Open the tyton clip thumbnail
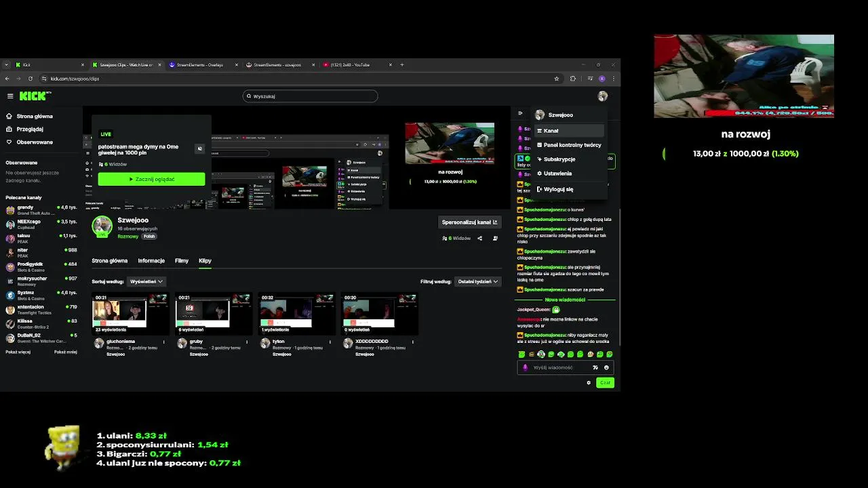The width and height of the screenshot is (868, 488). click(x=296, y=312)
